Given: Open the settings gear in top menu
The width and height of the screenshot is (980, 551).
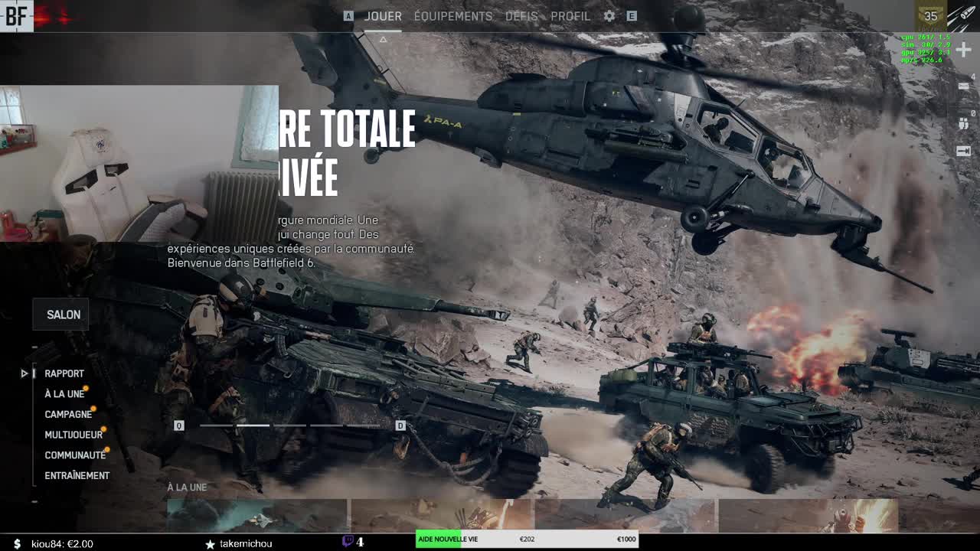Looking at the screenshot, I should (x=609, y=16).
